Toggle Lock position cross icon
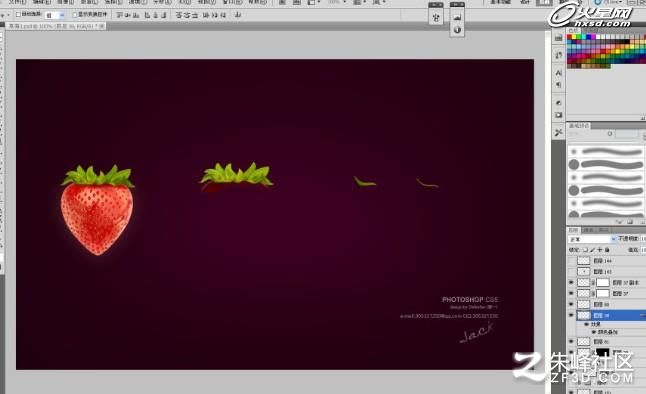This screenshot has width=646, height=394. point(599,250)
